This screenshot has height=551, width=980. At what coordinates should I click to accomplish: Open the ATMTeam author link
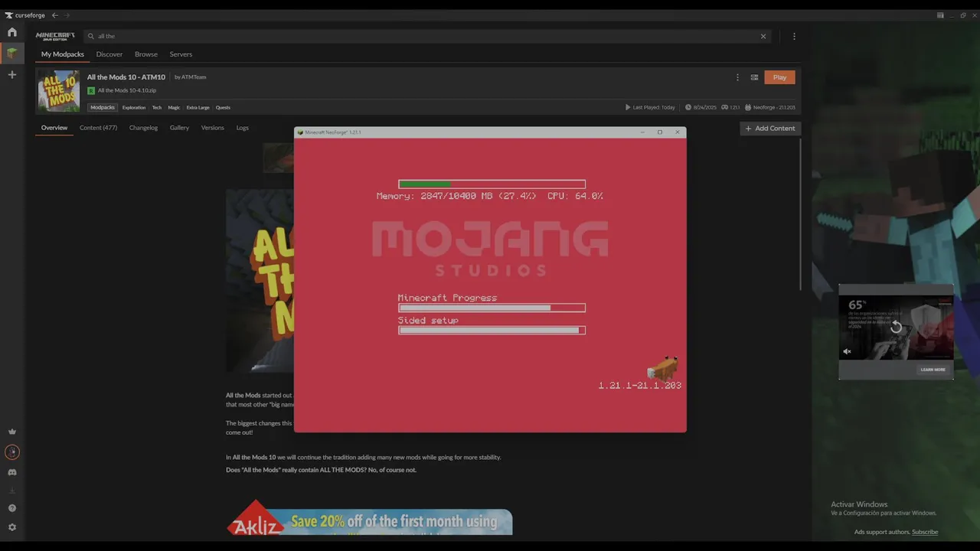194,77
